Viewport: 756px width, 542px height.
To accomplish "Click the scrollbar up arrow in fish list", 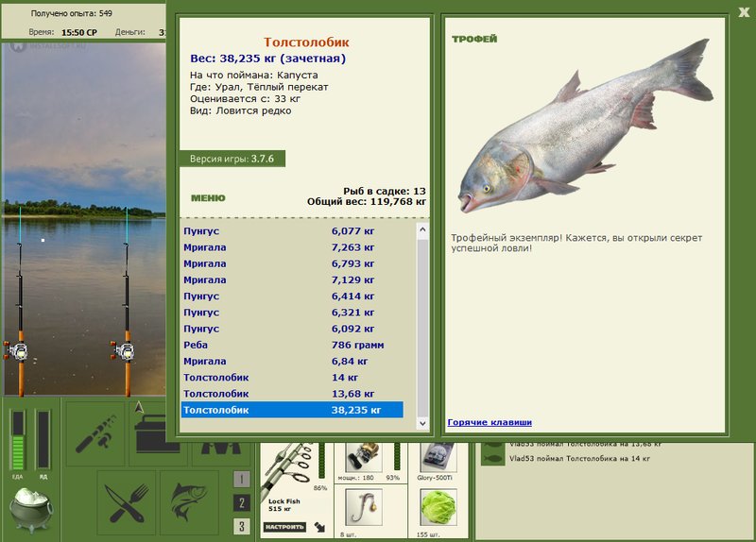I will pyautogui.click(x=422, y=230).
